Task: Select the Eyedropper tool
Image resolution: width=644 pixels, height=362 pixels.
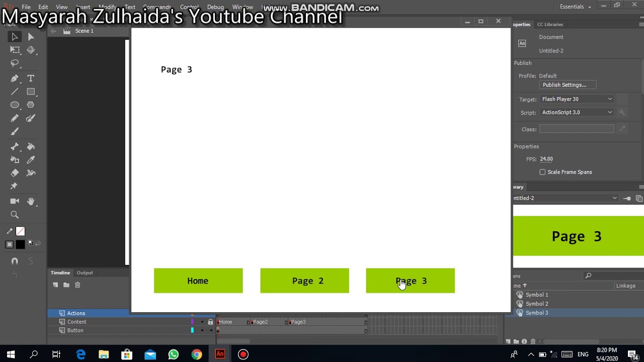Action: click(x=31, y=160)
